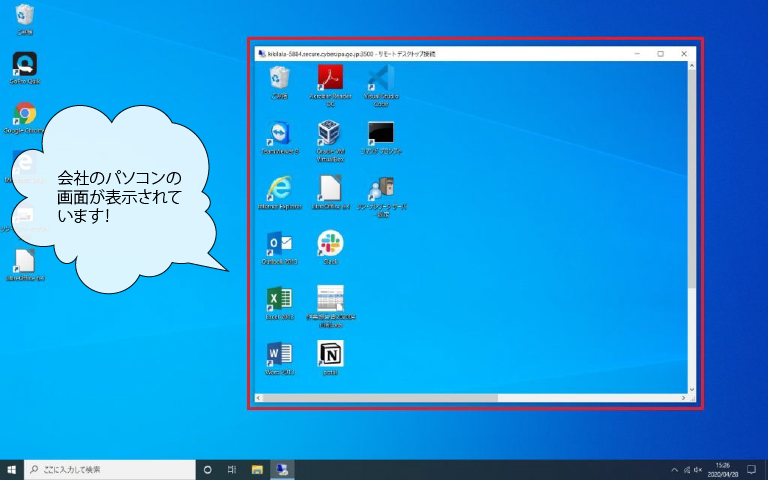Image resolution: width=768 pixels, height=480 pixels.
Task: Click the horizontal scrollbar thumb in remote window
Action: click(381, 398)
